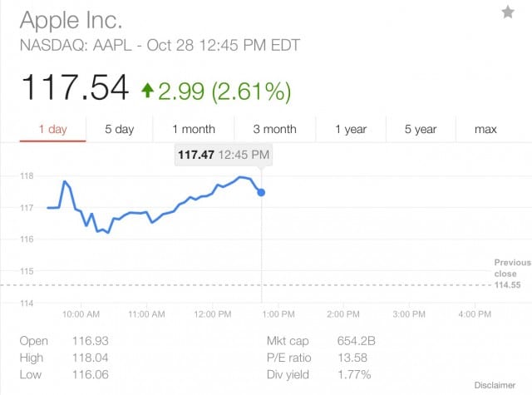Click the current price 117.54
Screen dimensions: 532x395
(x=75, y=88)
